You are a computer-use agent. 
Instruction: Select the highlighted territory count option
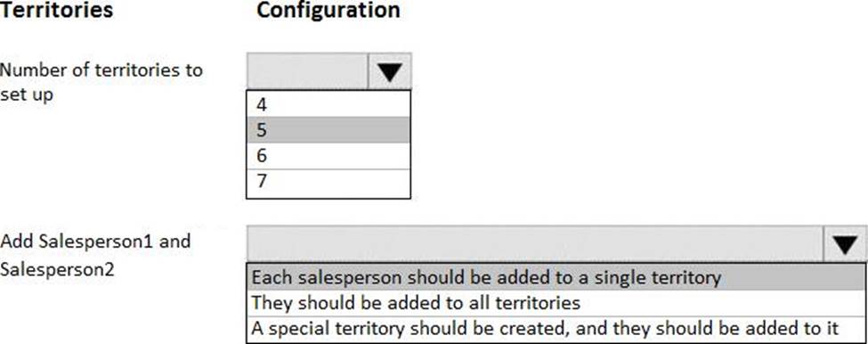329,129
